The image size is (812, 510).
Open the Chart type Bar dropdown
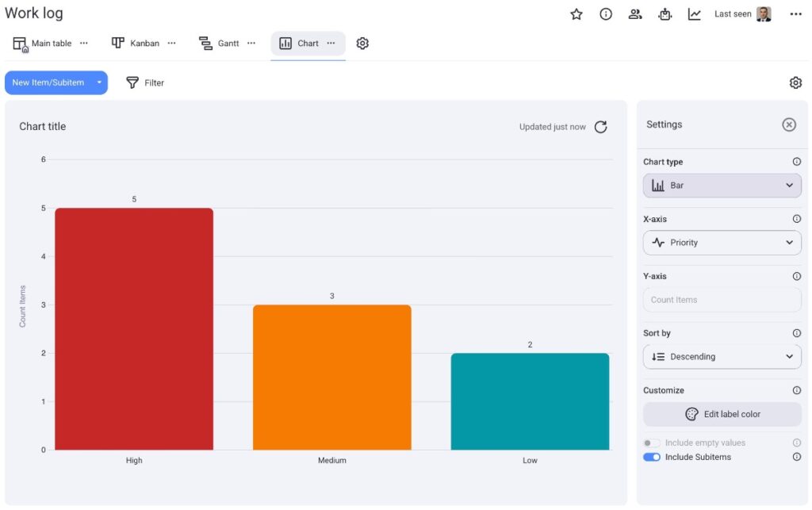[x=722, y=186]
